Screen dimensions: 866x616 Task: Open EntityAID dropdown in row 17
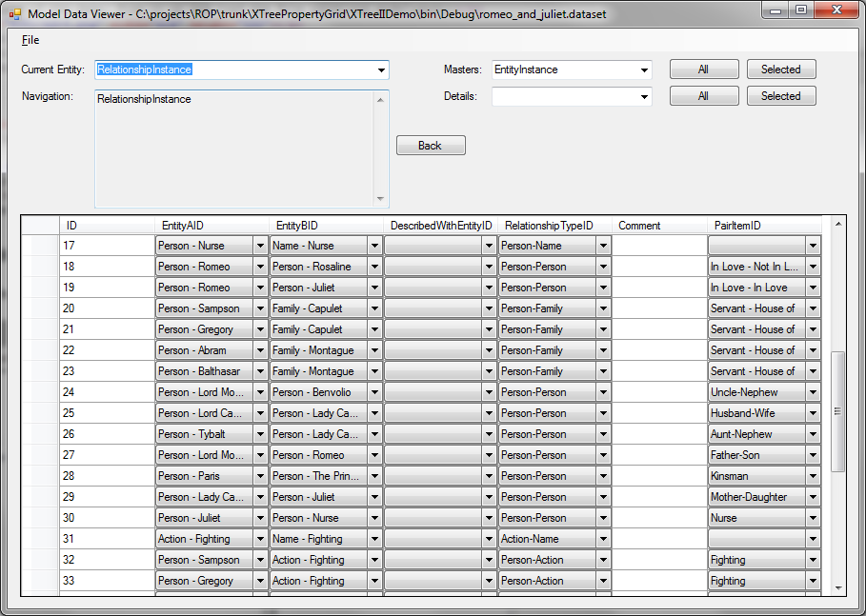pyautogui.click(x=261, y=246)
